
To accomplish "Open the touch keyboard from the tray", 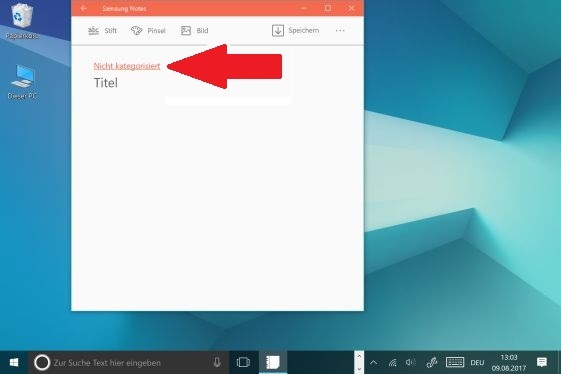I will [x=455, y=362].
